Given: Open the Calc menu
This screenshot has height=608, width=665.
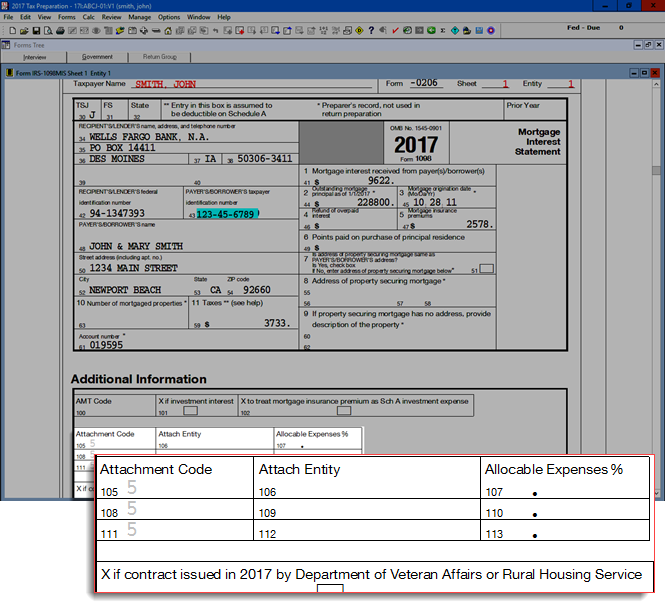Looking at the screenshot, I should [x=89, y=17].
